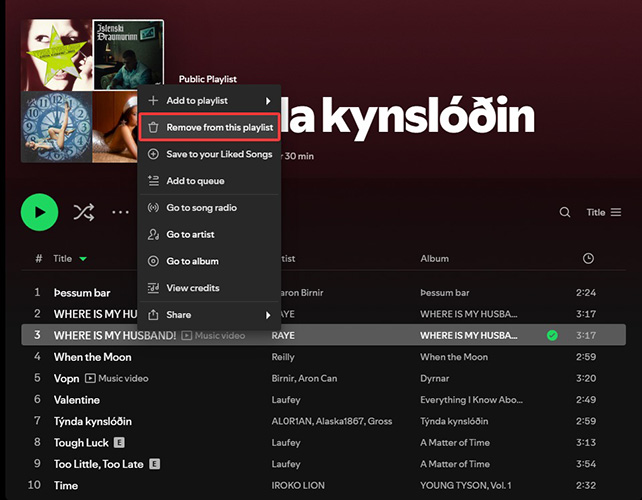Toggle the green saved checkmark on track 3

click(552, 335)
